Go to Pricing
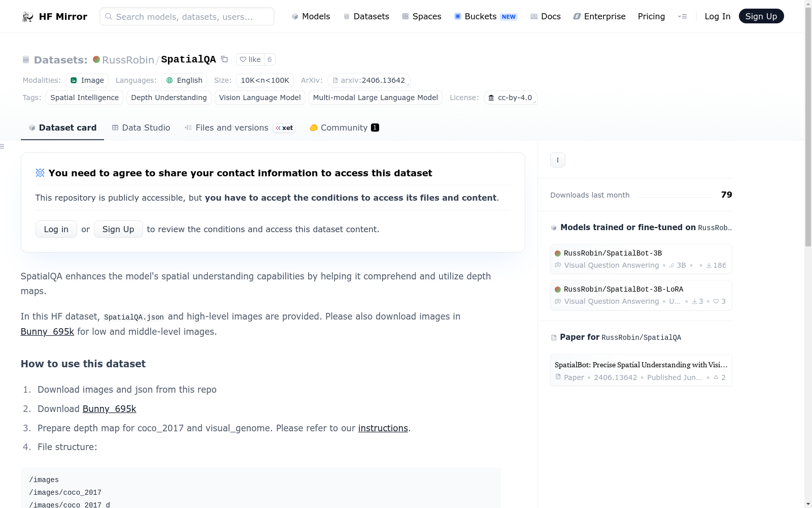Viewport: 812px width, 508px height. [651, 16]
